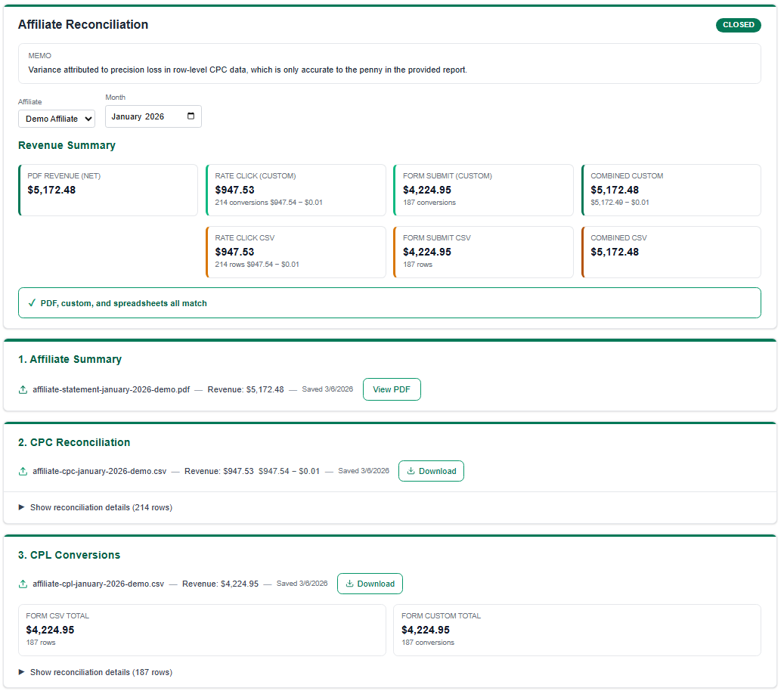
Task: Click the CLOSED status badge
Action: 738,25
